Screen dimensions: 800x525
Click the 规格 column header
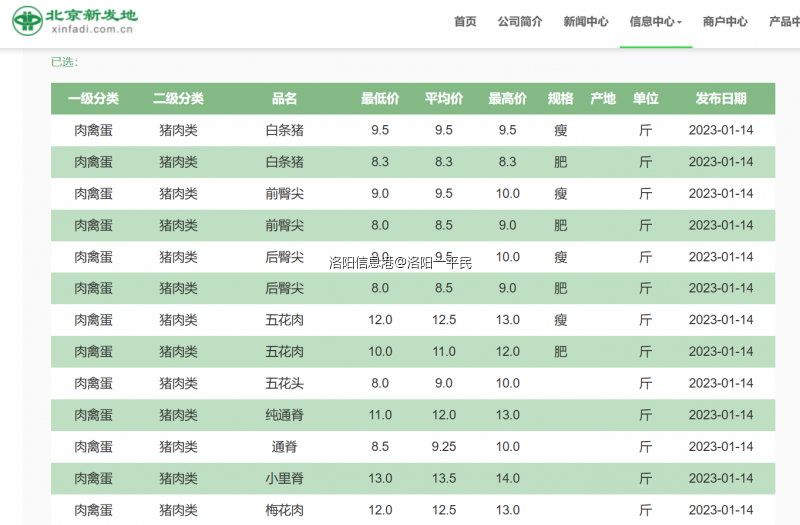[561, 98]
